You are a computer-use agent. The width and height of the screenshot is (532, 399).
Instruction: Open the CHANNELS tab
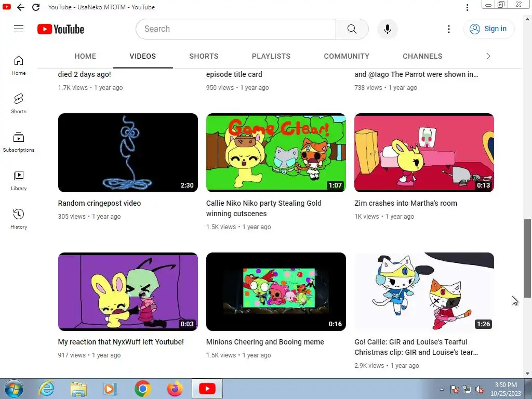[x=422, y=56]
